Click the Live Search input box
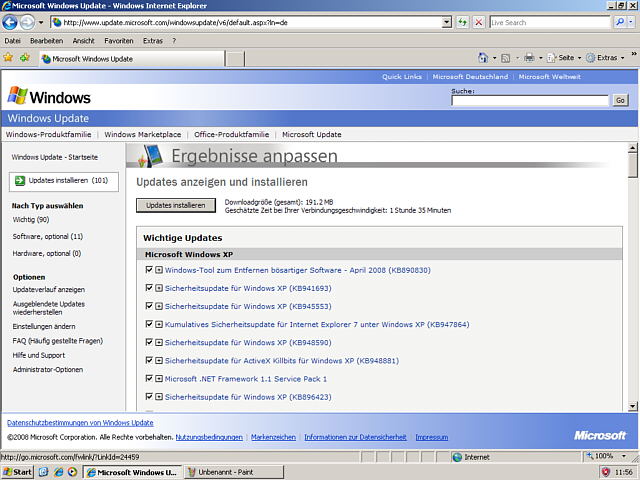This screenshot has height=480, width=640. coord(549,22)
